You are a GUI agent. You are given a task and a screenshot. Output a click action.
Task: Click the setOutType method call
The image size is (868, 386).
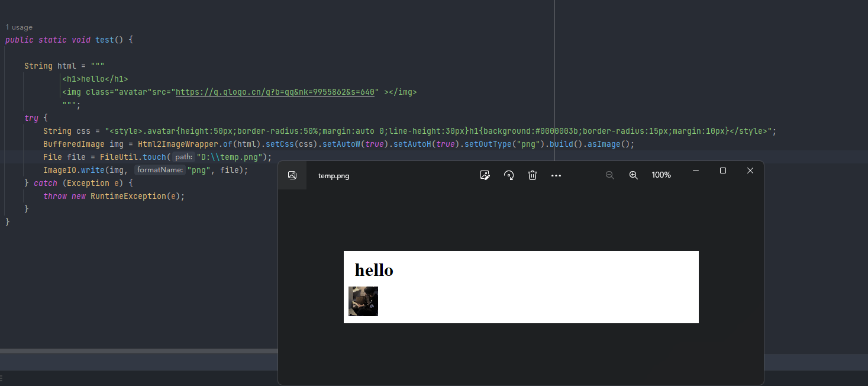coord(488,144)
